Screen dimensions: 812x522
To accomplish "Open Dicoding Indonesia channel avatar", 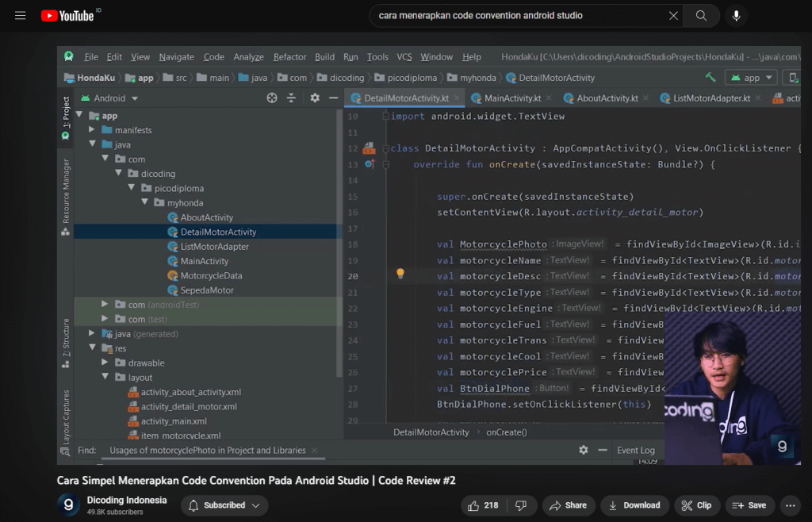I will coord(68,505).
